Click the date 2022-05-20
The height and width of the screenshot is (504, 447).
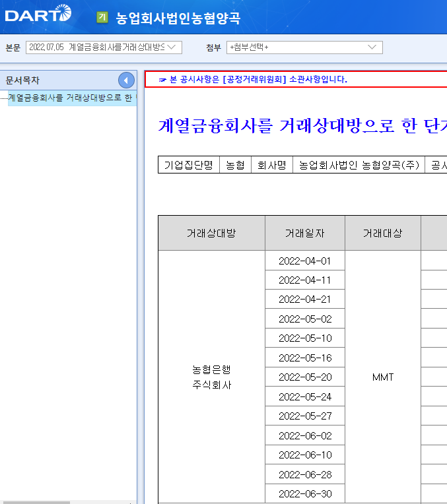coord(305,377)
